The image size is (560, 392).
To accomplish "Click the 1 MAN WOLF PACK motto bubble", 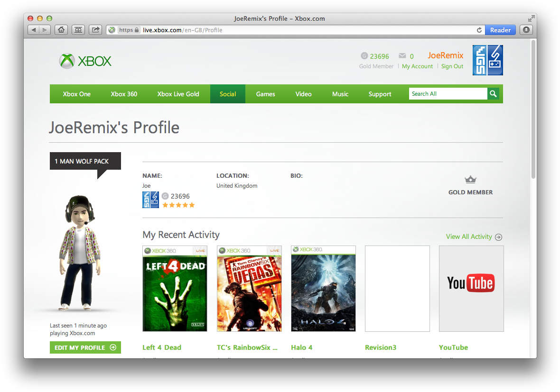I will pyautogui.click(x=85, y=161).
